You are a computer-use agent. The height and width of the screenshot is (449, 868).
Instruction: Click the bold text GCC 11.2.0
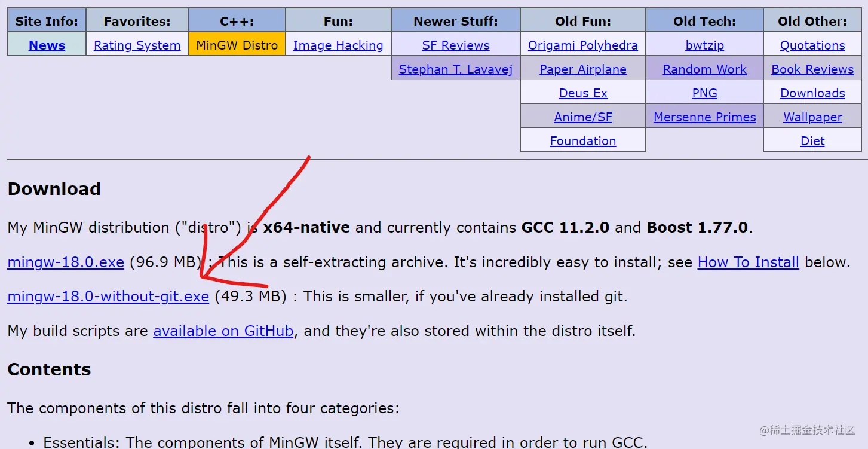(x=565, y=227)
